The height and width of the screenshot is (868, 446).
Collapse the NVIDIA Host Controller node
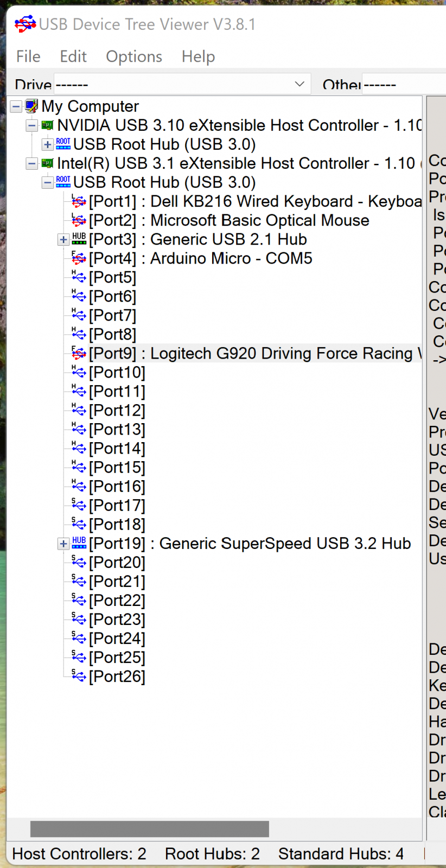pyautogui.click(x=32, y=126)
